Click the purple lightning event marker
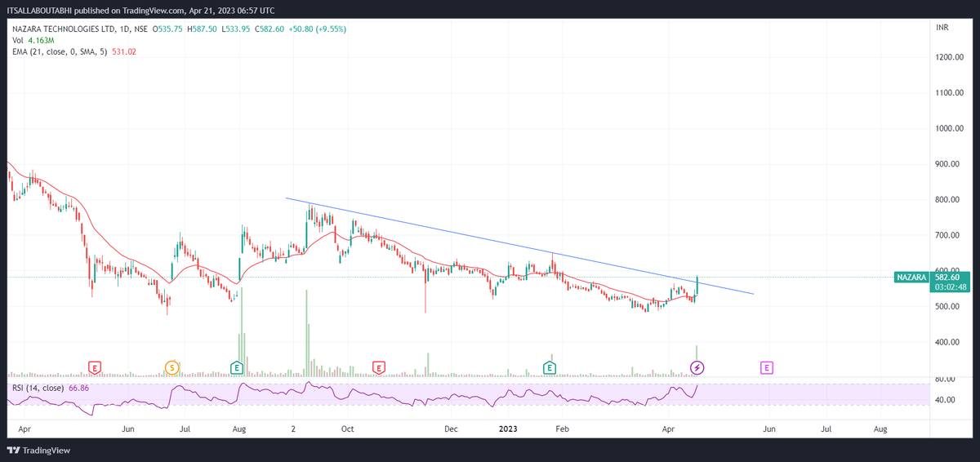The image size is (980, 462). point(697,367)
